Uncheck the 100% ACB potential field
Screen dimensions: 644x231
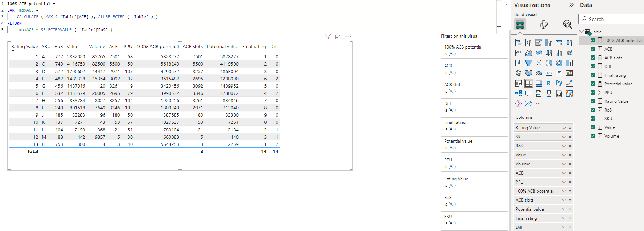593,40
